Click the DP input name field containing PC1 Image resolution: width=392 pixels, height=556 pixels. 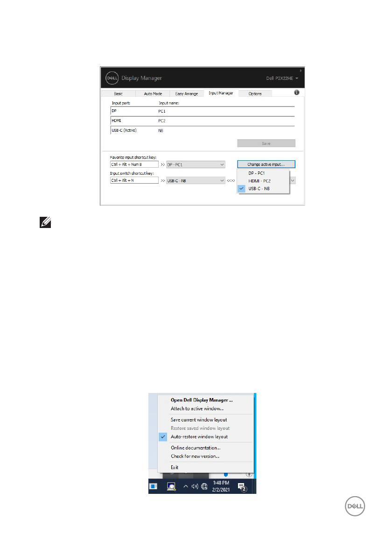point(225,111)
